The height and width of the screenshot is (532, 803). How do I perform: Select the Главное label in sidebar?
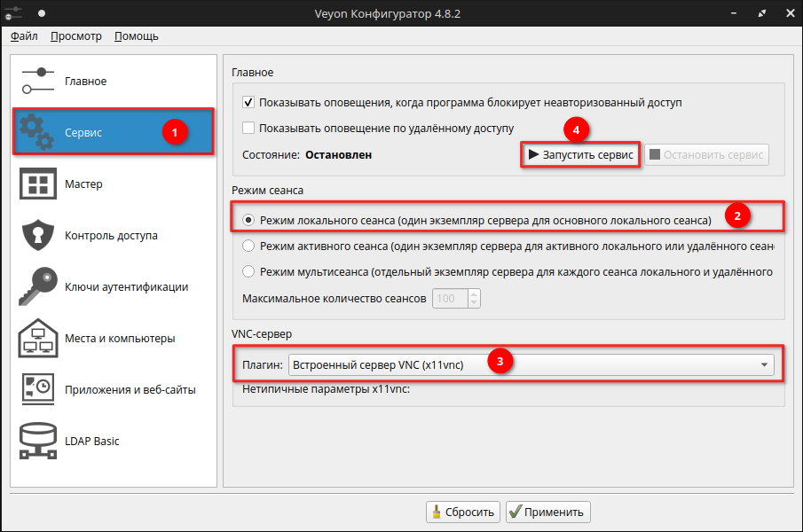(85, 82)
